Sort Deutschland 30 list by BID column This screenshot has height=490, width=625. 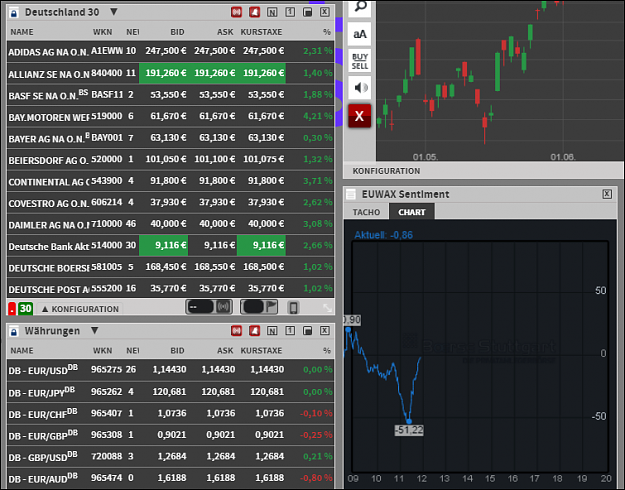pos(177,32)
